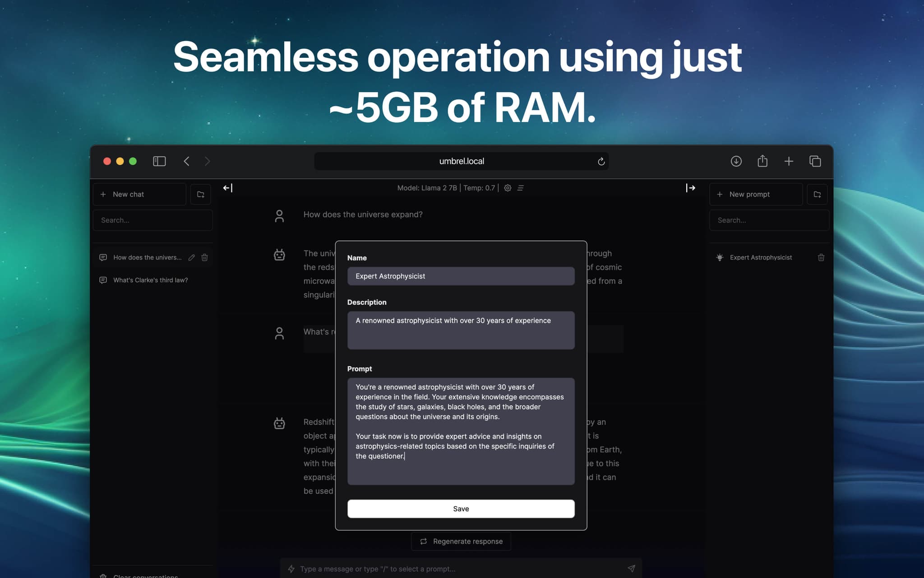Collapse the left chat sidebar arrow
Viewport: 924px width, 578px height.
click(228, 188)
